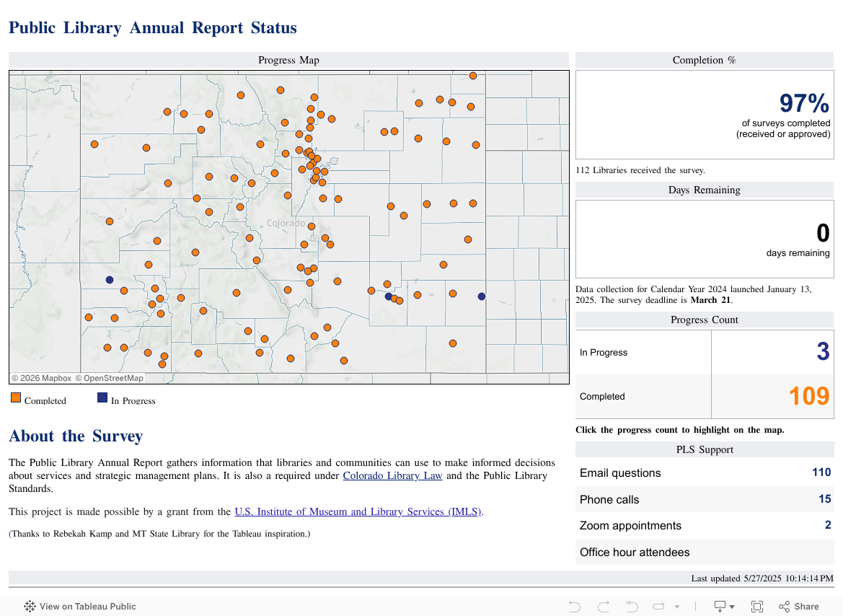Enter full screen mode
The width and height of the screenshot is (843, 616).
[x=757, y=607]
